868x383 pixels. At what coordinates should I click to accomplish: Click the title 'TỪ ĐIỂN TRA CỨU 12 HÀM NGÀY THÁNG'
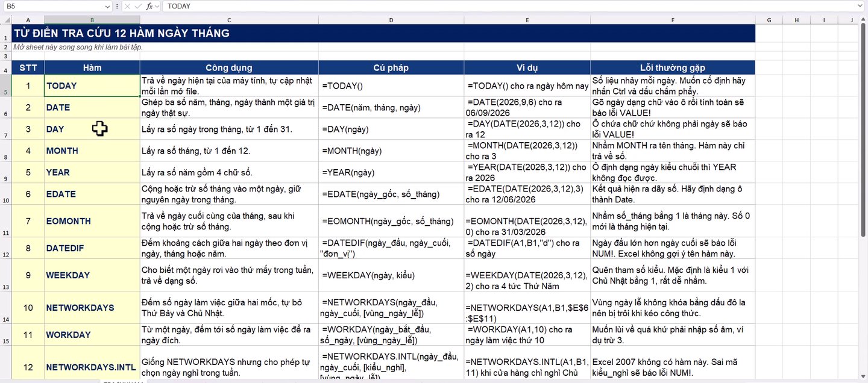pyautogui.click(x=122, y=34)
